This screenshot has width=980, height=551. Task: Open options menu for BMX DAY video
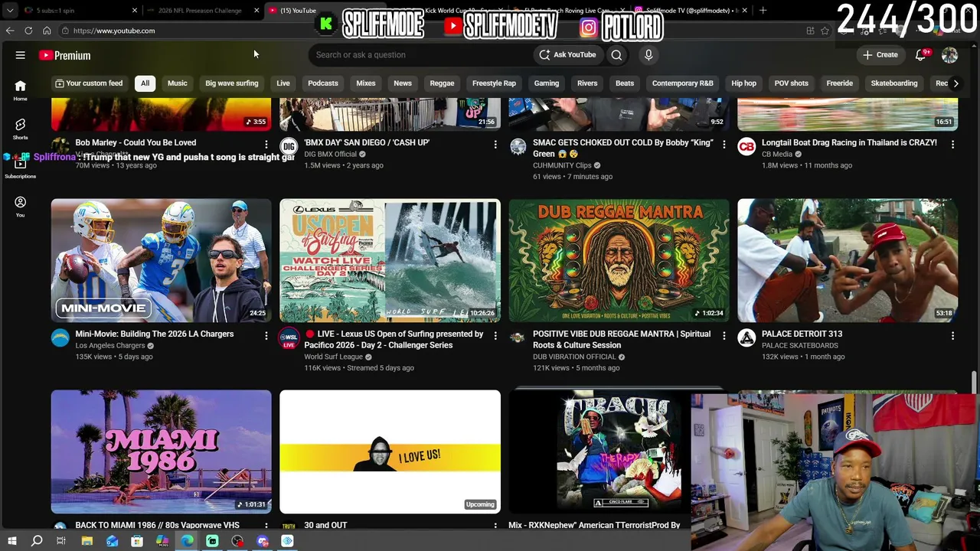click(x=495, y=144)
